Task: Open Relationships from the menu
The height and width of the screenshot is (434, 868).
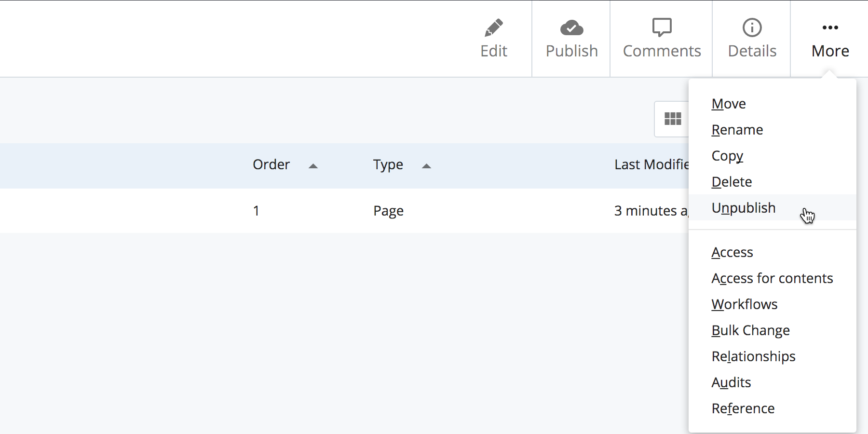Action: [753, 357]
